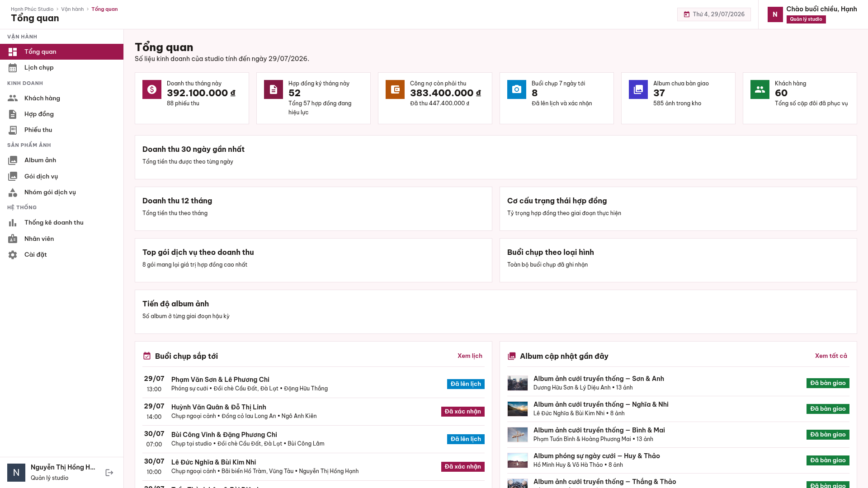Select shoot Phạm Văn Sơn & Lê Phương Chi
The height and width of the screenshot is (488, 868).
click(x=313, y=384)
